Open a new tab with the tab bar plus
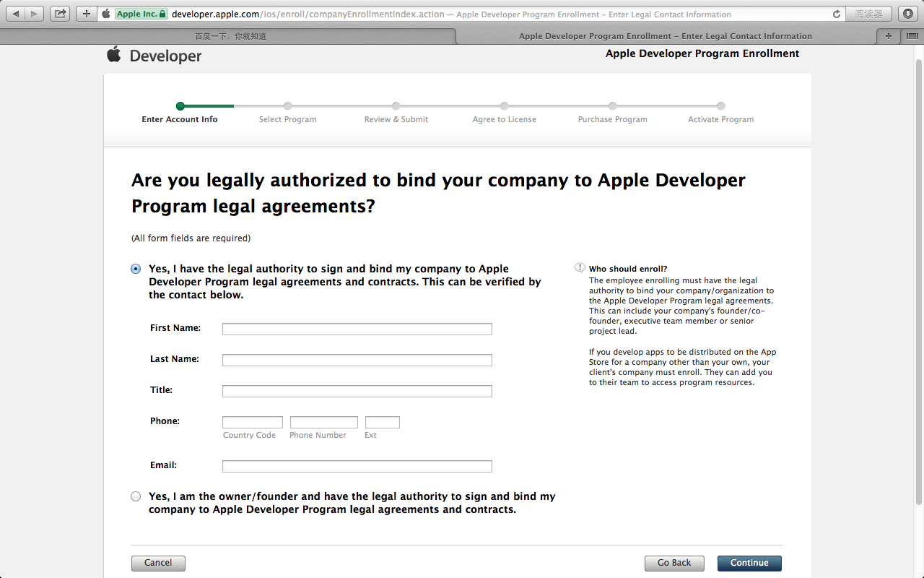 [x=888, y=36]
